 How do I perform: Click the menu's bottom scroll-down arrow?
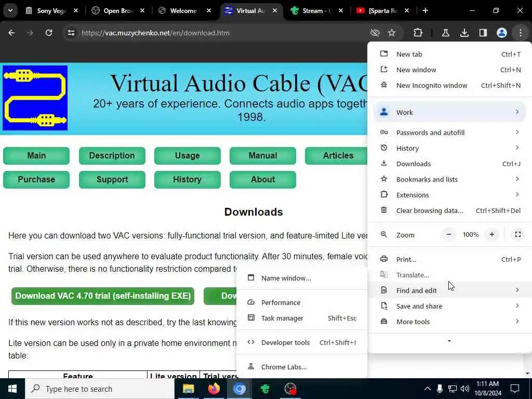click(x=449, y=341)
